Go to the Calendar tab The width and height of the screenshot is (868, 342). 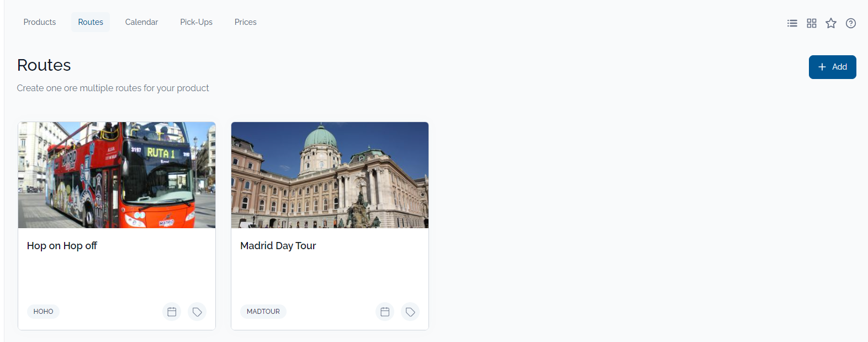(141, 22)
